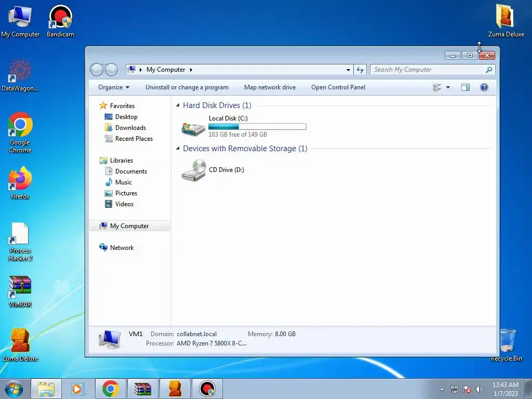
Task: Click the Bandicam taskbar icon
Action: [x=207, y=389]
